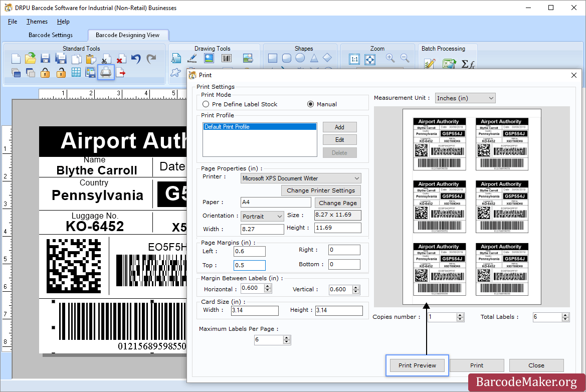Click the save-as-image icon in Standard Tools
586x392 pixels.
point(90,73)
